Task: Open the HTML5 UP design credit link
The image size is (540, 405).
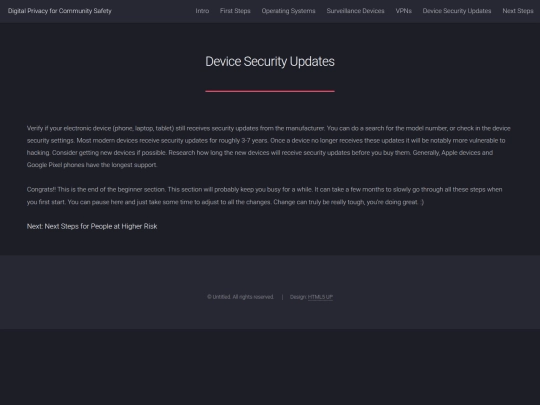Action: click(320, 297)
